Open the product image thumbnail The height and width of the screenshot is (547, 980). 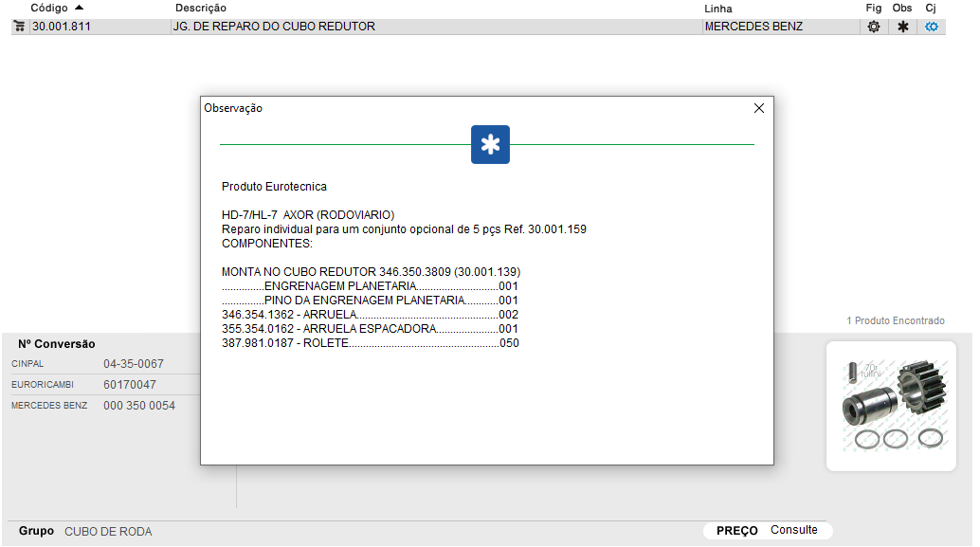pyautogui.click(x=890, y=406)
